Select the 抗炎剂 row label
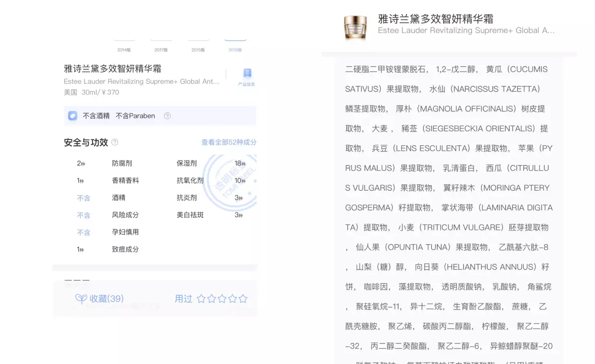Image resolution: width=595 pixels, height=364 pixels. pos(187,197)
